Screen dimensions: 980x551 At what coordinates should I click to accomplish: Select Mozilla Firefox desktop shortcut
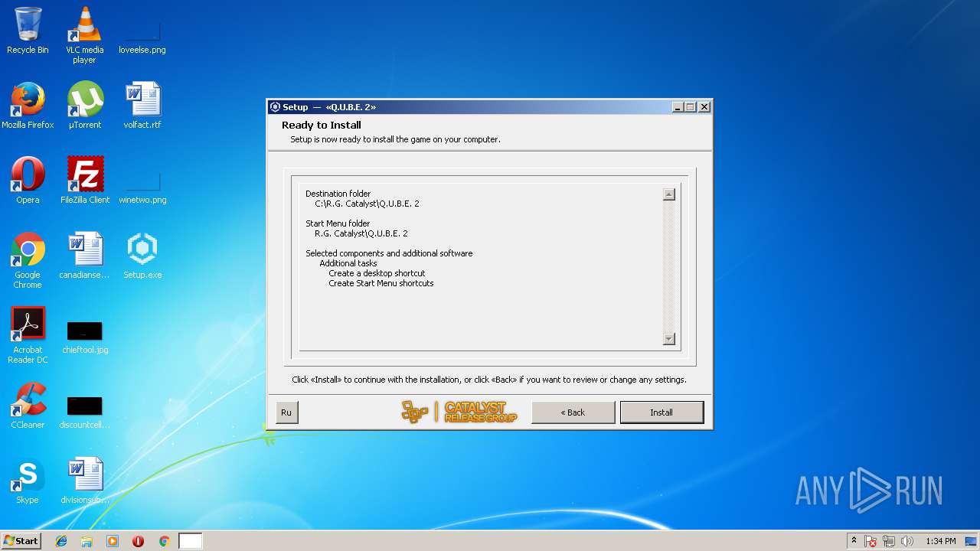pyautogui.click(x=28, y=106)
